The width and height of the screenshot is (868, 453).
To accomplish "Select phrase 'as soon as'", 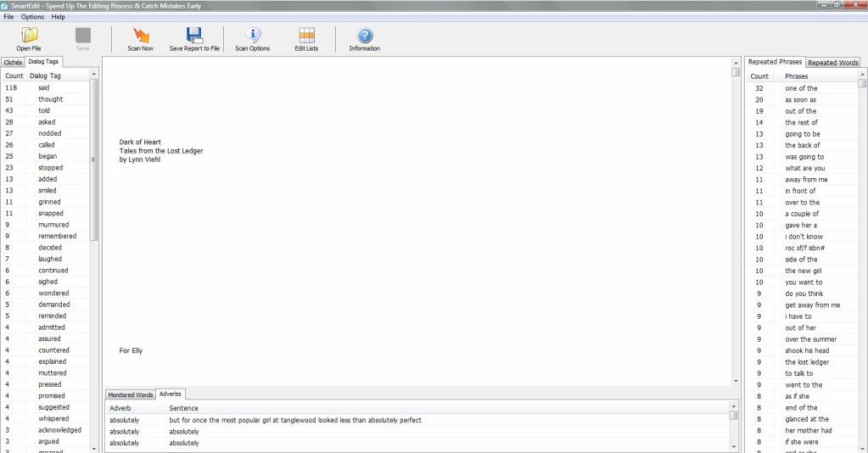I will [802, 100].
